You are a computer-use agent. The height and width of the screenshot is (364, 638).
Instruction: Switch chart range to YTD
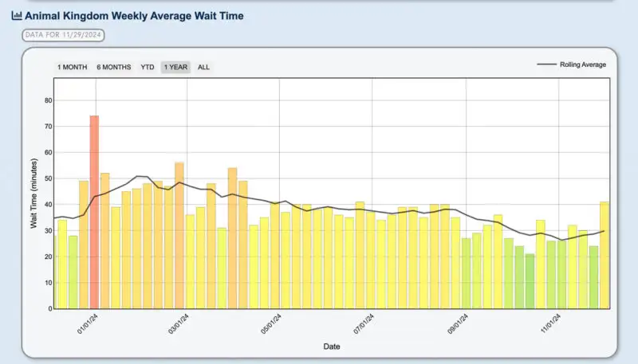point(148,67)
